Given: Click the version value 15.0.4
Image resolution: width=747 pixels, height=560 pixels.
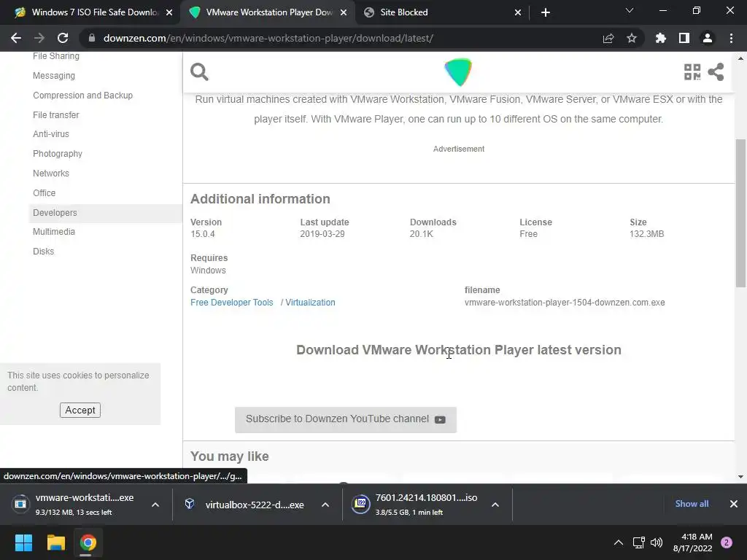Looking at the screenshot, I should [x=203, y=234].
